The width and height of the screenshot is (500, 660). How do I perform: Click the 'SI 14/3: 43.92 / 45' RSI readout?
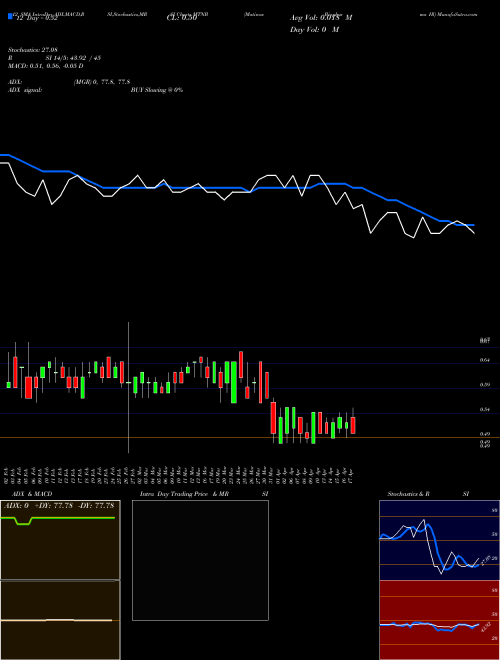point(73,58)
